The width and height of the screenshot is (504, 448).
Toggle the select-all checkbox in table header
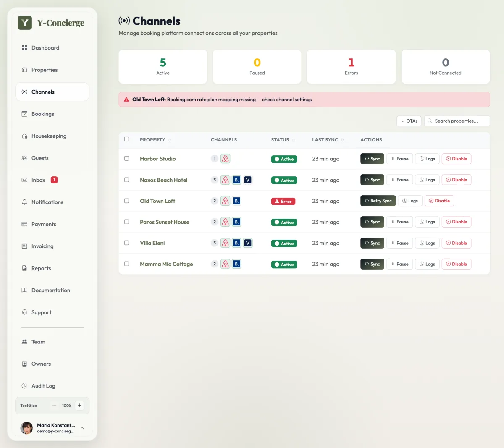126,139
